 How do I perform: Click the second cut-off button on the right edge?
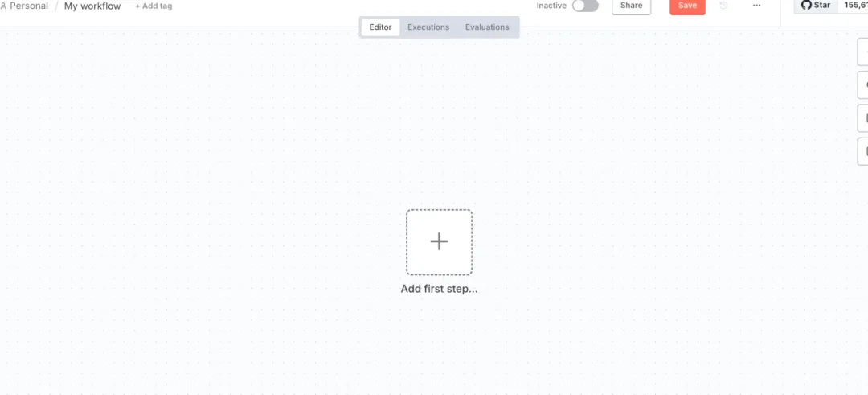point(862,86)
